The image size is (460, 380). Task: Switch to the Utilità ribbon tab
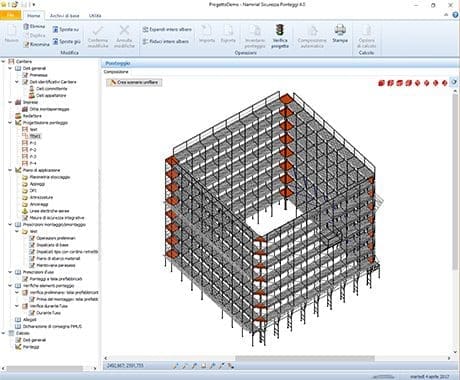pos(95,16)
